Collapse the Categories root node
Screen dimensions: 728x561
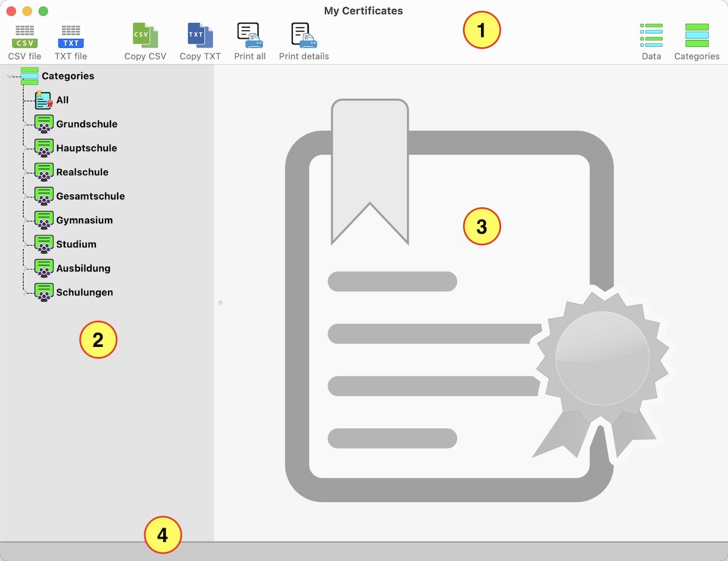9,76
